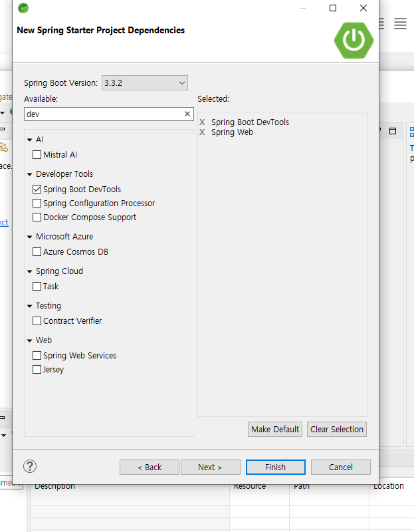Click the Make Default button

coord(275,429)
